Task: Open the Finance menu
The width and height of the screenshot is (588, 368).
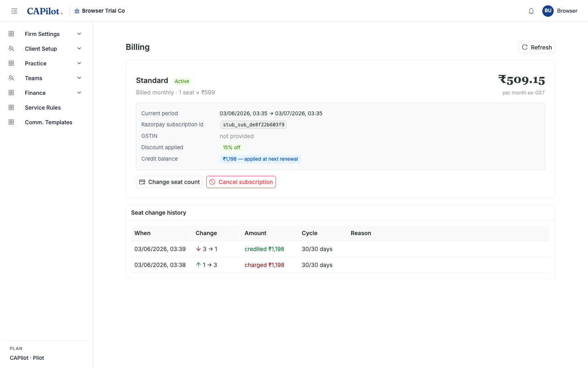Action: click(46, 93)
